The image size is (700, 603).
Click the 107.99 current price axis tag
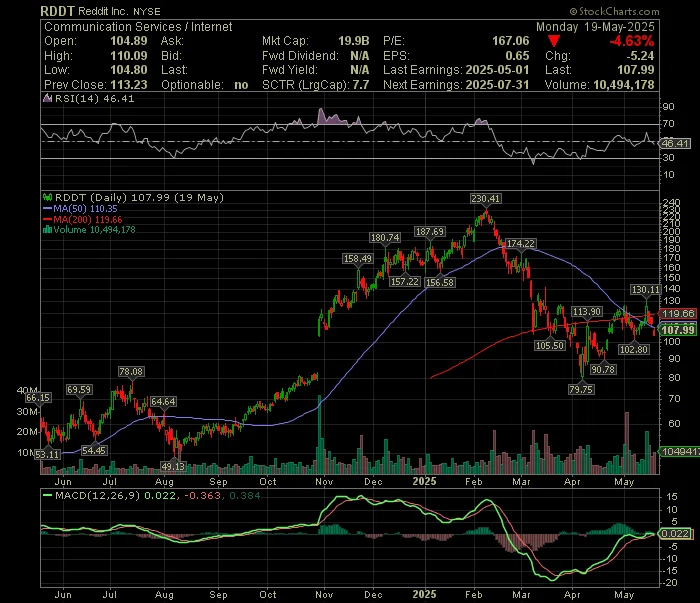pos(678,330)
